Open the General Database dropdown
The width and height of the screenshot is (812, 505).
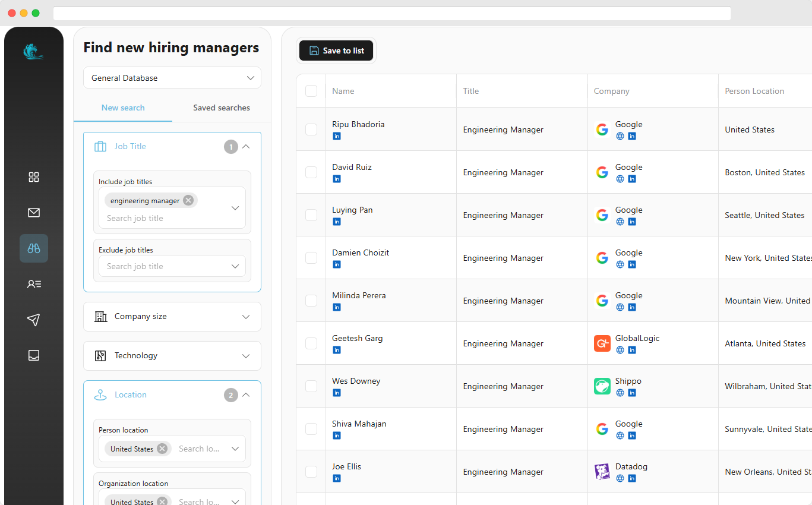[172, 78]
